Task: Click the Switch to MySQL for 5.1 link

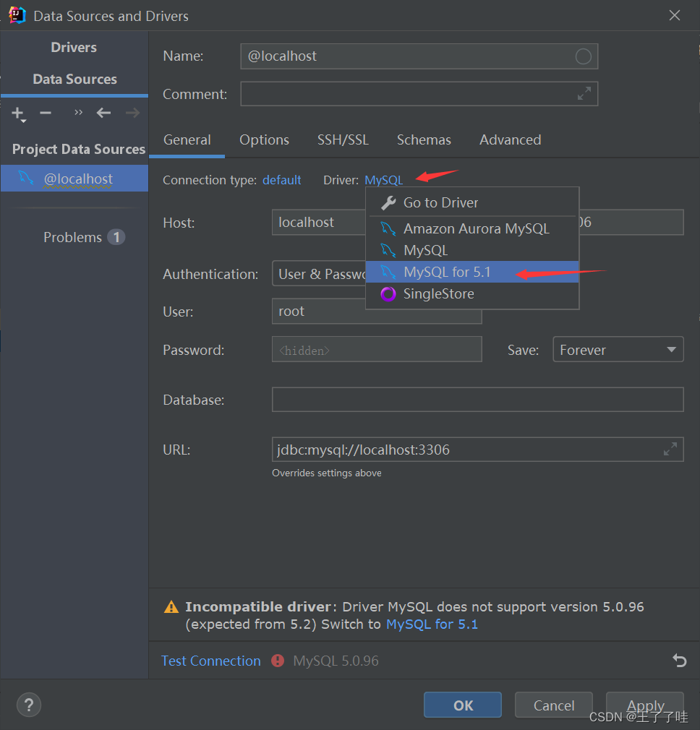Action: pos(432,624)
